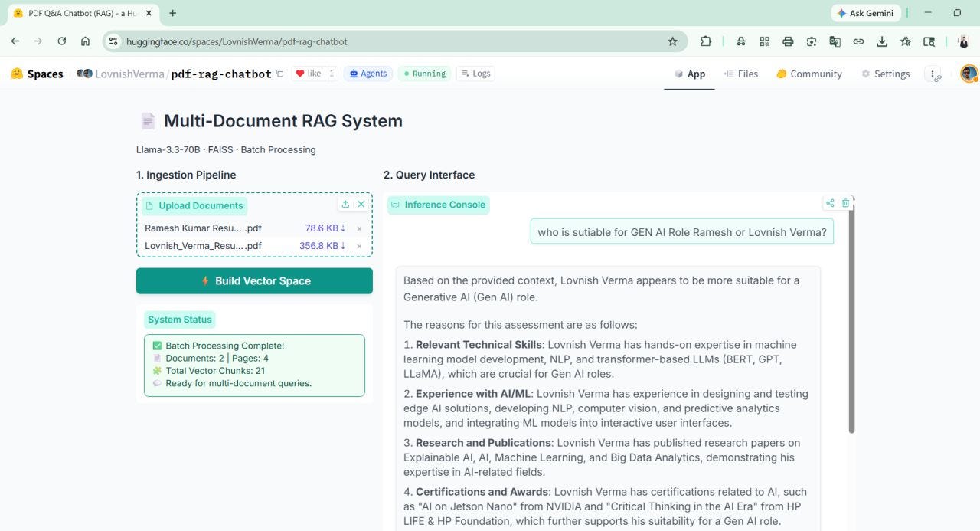
Task: Click 'Total Vector Chunks: 21' status line
Action: (208, 371)
